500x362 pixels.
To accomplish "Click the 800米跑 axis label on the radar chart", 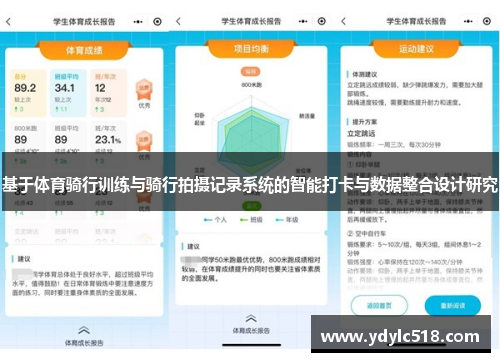I will tap(251, 85).
